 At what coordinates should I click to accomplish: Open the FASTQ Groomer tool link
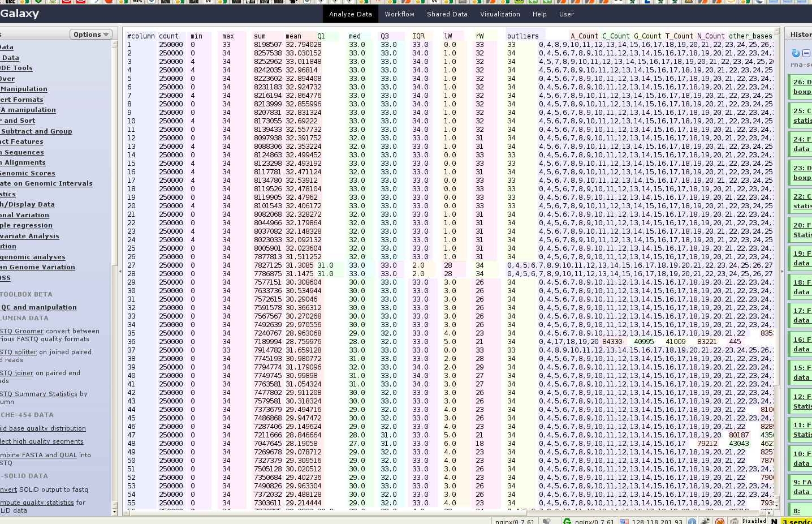21,331
